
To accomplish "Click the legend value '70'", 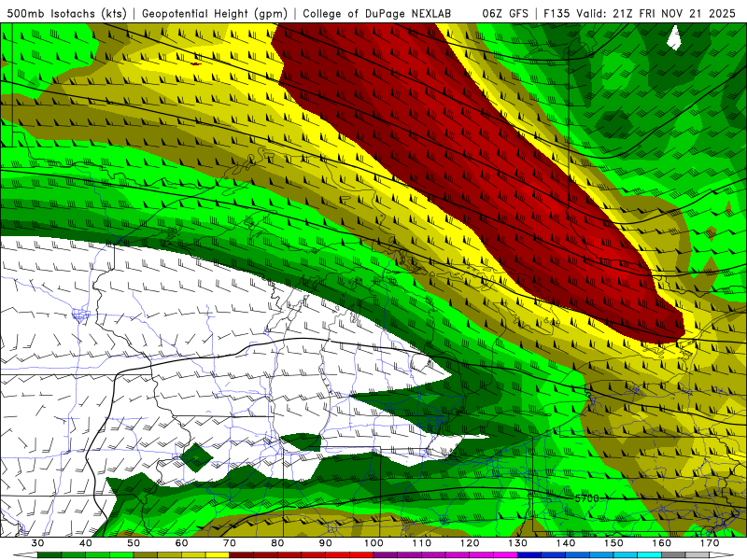I will [230, 543].
